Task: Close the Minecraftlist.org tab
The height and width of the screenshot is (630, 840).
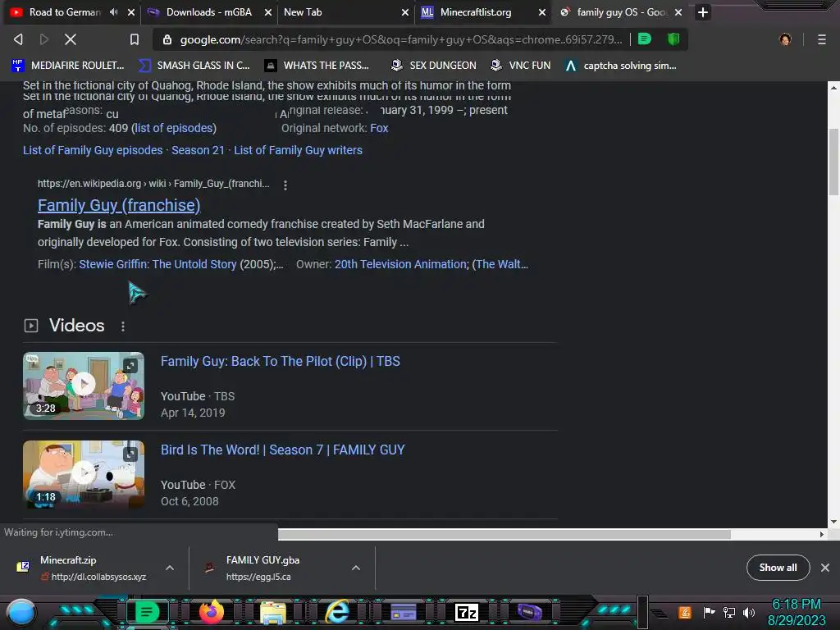Action: [x=542, y=12]
